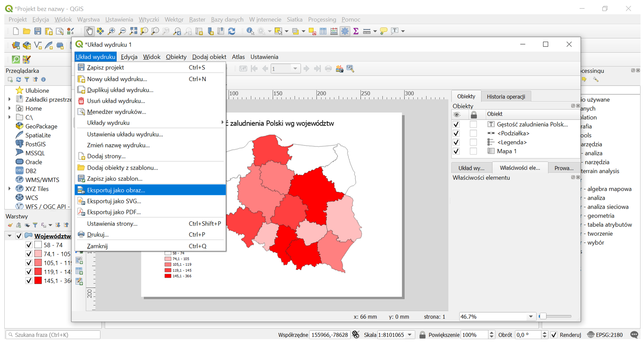
Task: Toggle lock checkbox for Legenda object
Action: [473, 142]
